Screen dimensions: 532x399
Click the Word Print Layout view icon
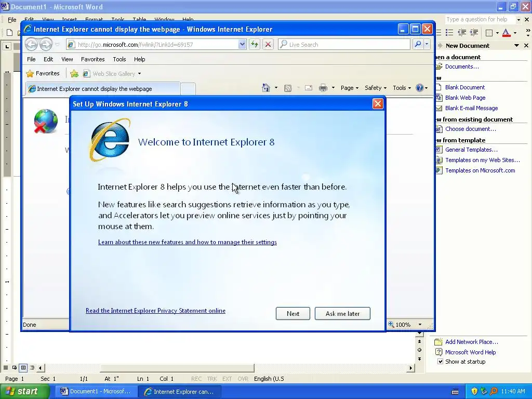[x=23, y=367]
